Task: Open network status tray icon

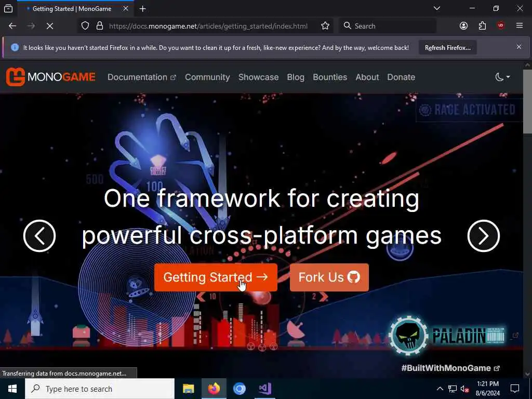Action: coord(453,389)
